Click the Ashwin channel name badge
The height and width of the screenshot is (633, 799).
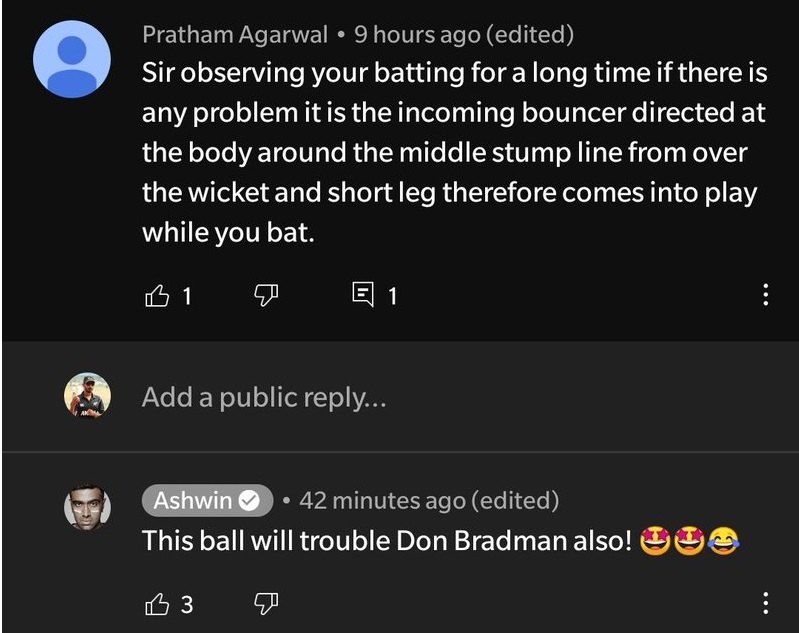(x=193, y=500)
